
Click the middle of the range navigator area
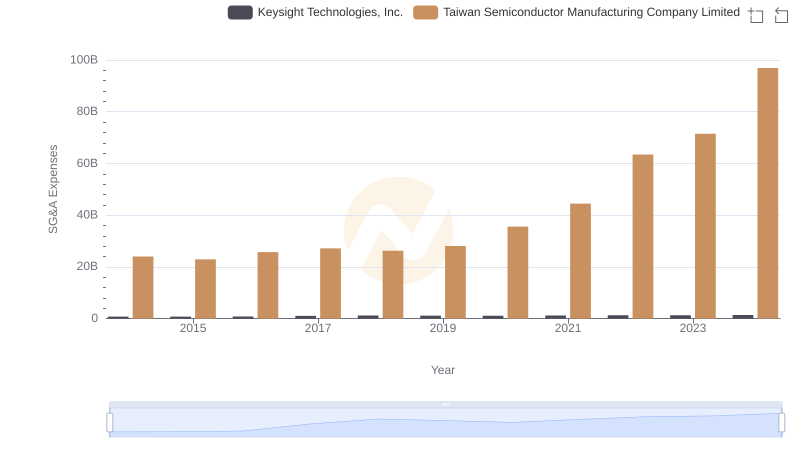(445, 424)
